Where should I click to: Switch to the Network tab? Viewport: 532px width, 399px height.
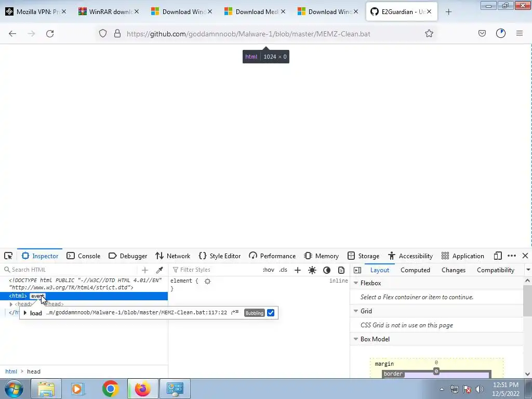pos(172,256)
